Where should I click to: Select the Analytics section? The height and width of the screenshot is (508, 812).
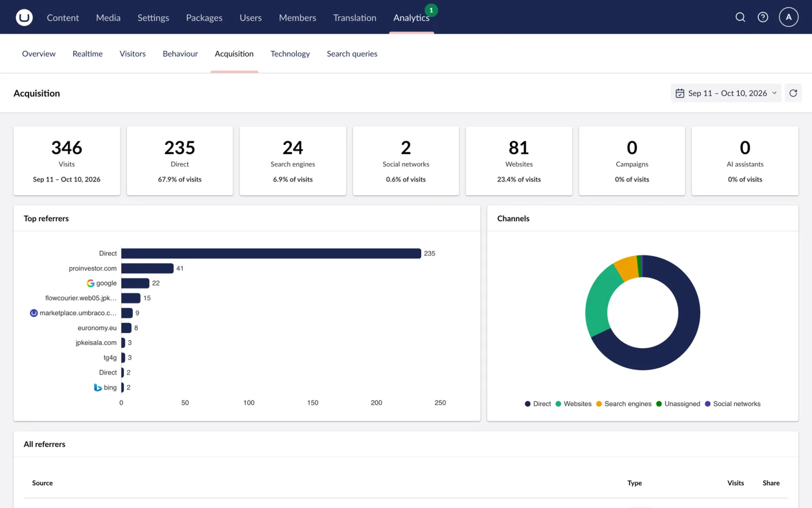tap(411, 18)
